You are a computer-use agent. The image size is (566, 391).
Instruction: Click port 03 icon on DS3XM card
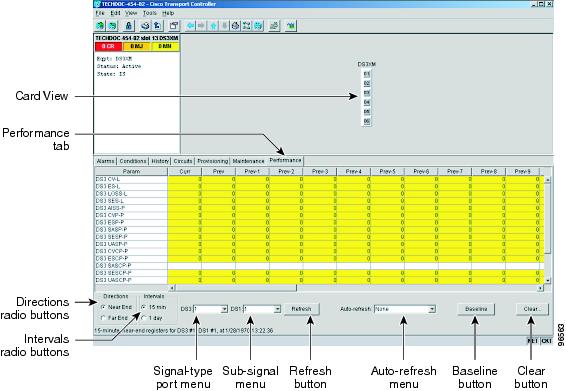[367, 93]
